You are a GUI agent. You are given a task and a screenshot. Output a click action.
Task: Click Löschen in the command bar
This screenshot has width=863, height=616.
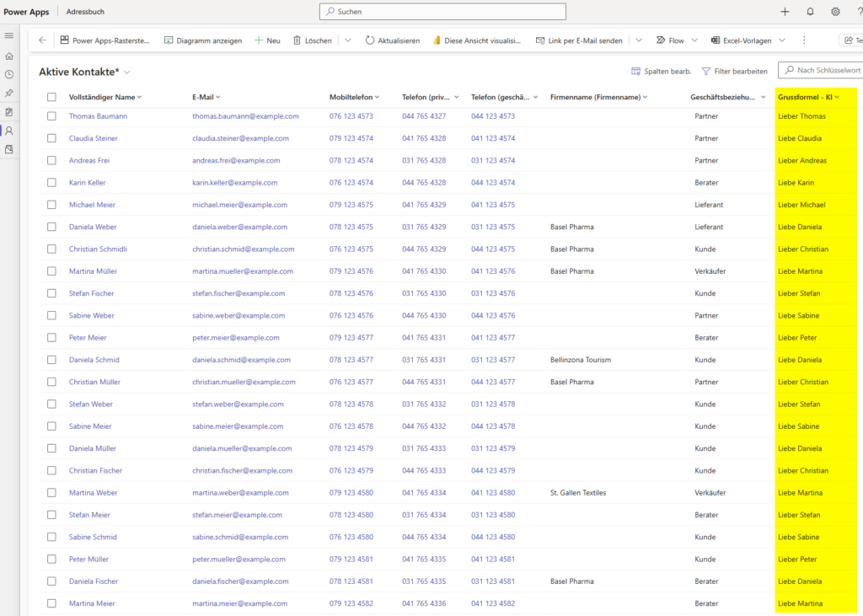(x=311, y=40)
